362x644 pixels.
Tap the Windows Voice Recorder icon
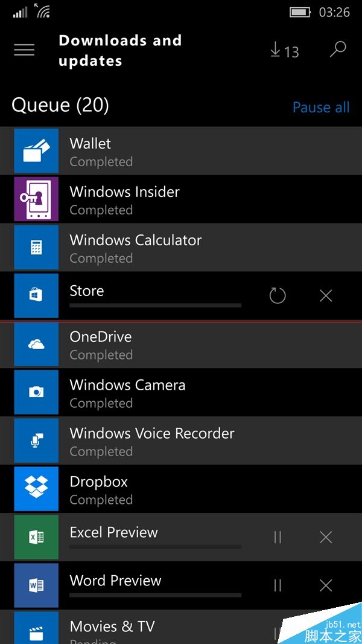point(36,441)
